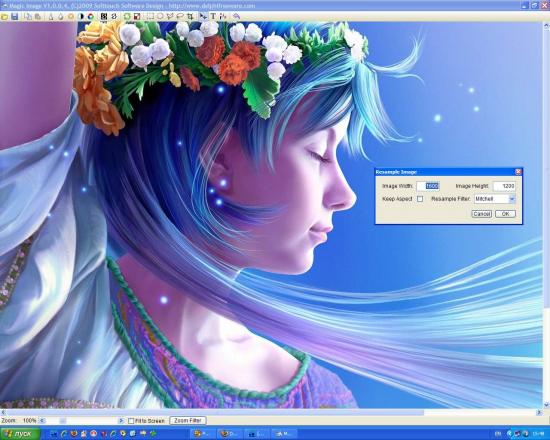Click the system tray clock
550x440 pixels.
[x=538, y=434]
